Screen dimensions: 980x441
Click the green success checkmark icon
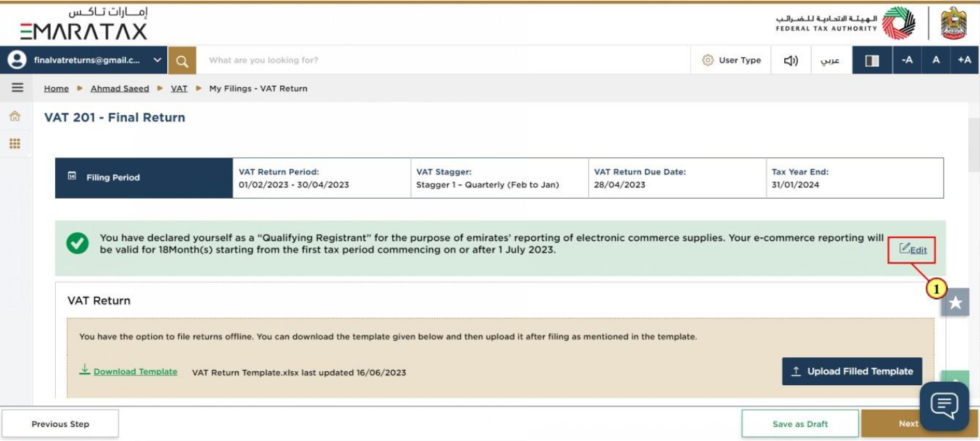pos(77,243)
